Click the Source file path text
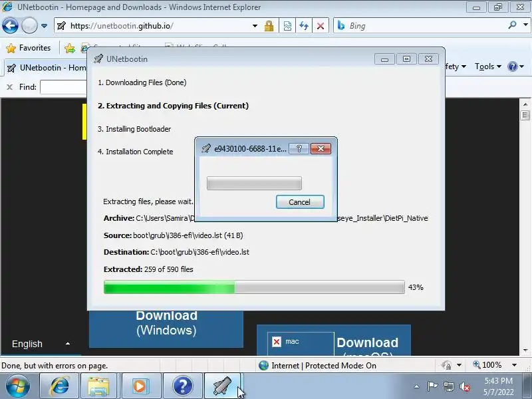 [x=174, y=235]
